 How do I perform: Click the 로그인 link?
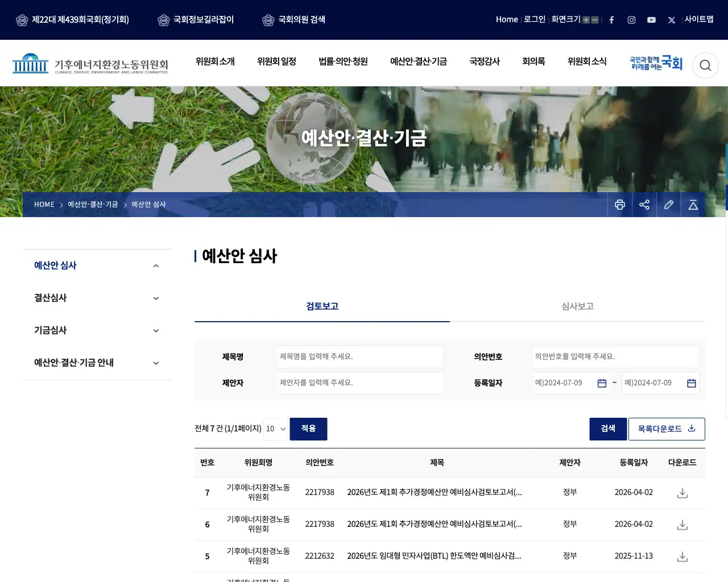click(x=534, y=19)
